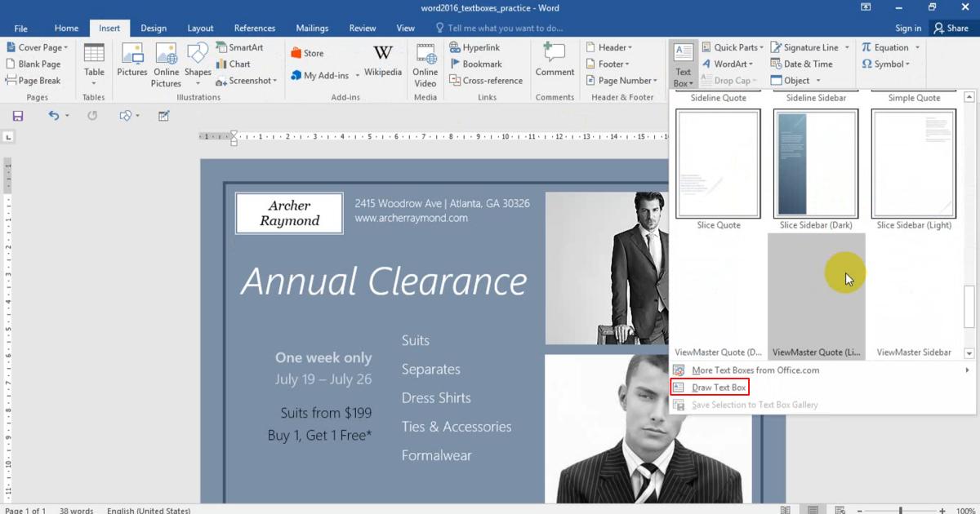This screenshot has height=514, width=980.
Task: Insert Online Pictures
Action: [x=166, y=64]
